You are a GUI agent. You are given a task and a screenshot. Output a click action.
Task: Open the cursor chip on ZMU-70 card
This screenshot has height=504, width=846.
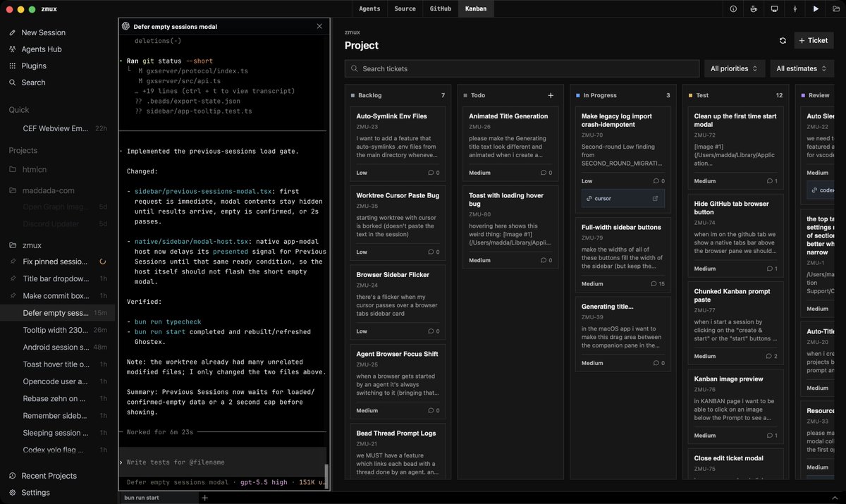(623, 199)
